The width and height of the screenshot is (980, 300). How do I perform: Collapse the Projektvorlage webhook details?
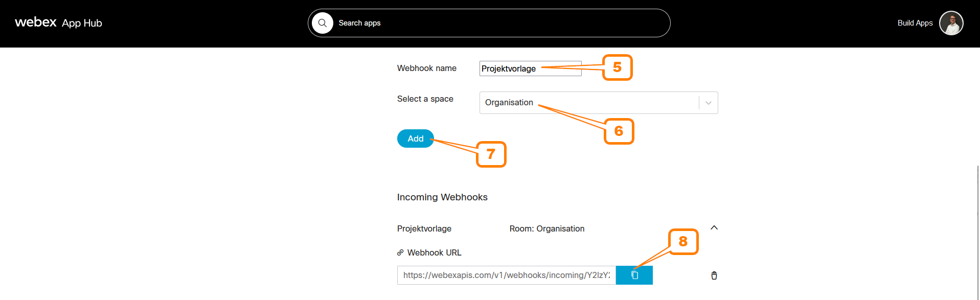coord(714,227)
